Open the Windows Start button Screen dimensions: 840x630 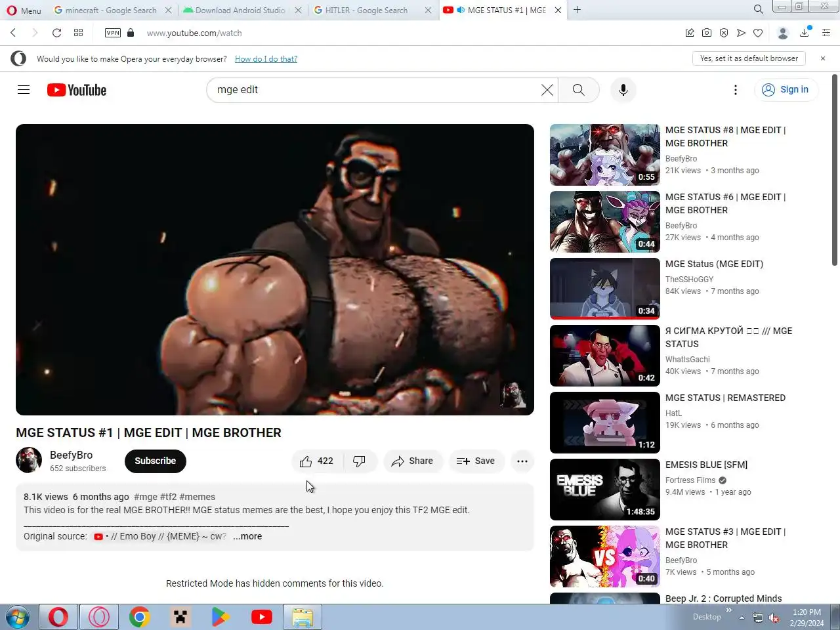tap(18, 618)
